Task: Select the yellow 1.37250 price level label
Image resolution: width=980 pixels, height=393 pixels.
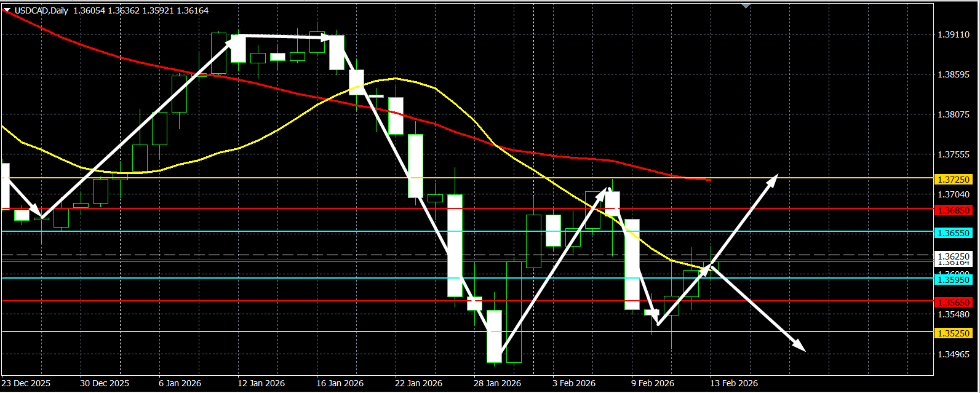Action: coord(954,180)
